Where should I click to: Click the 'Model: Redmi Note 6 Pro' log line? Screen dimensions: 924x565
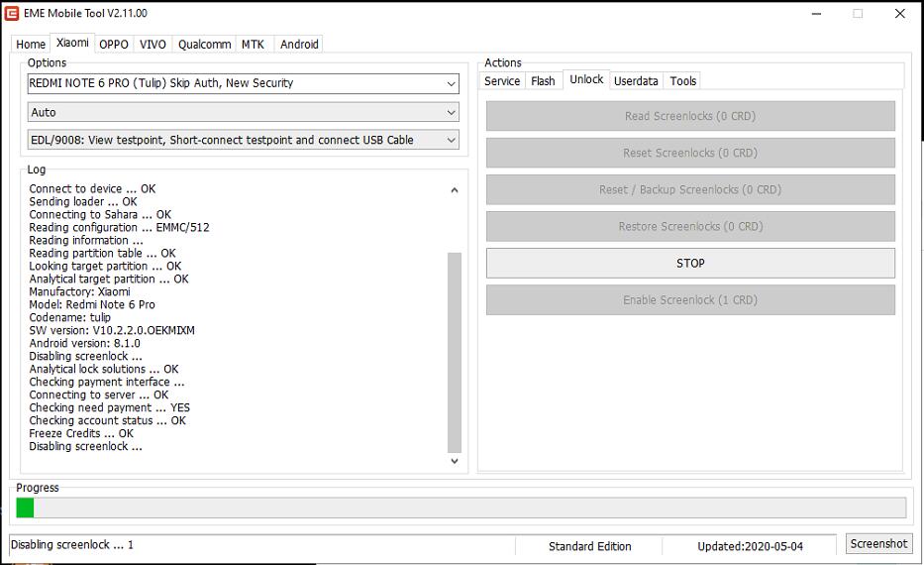tap(92, 305)
